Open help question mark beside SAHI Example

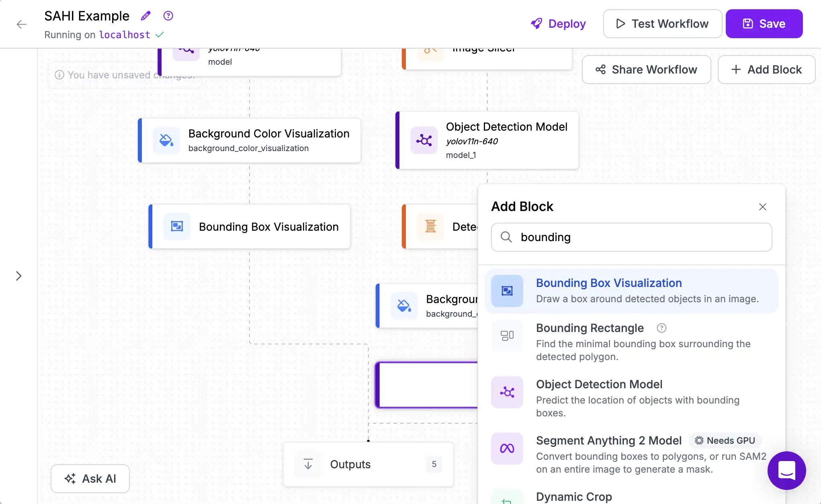pos(168,16)
